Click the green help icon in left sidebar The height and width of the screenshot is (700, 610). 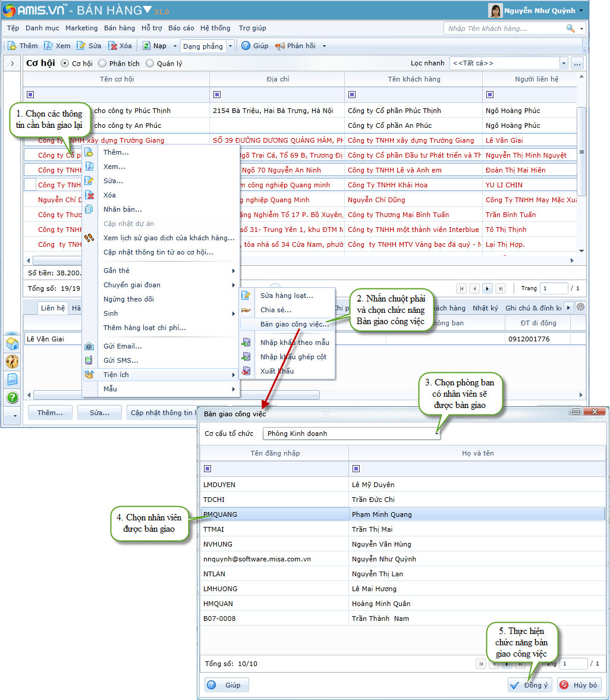pos(12,397)
